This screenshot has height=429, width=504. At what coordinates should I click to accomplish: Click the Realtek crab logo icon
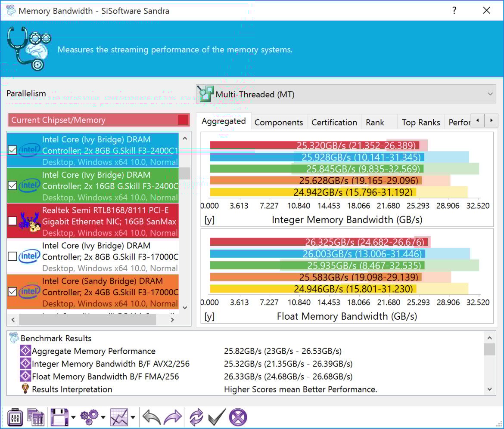[30, 221]
